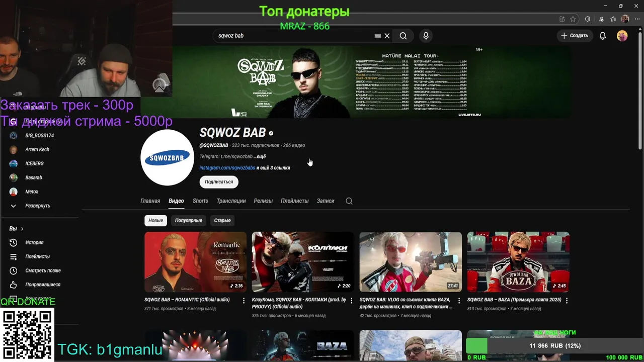
Task: Open the Трансляции tab
Action: pos(231,201)
